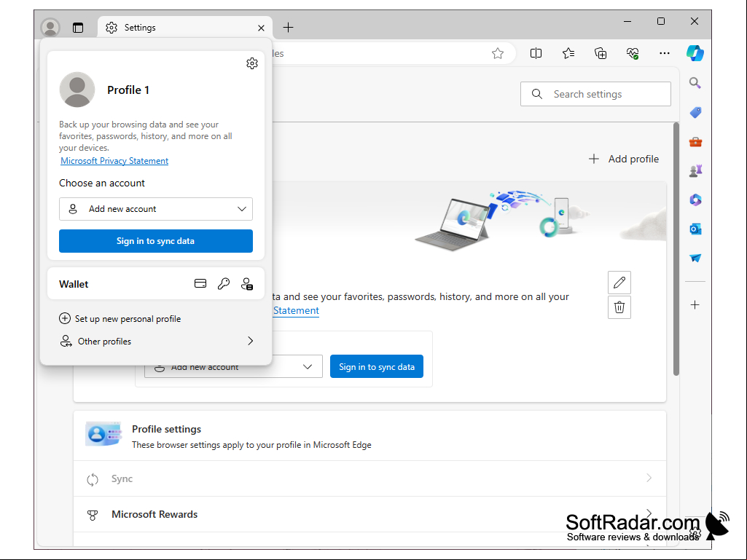The height and width of the screenshot is (560, 747).
Task: Open Outlook in the sidebar
Action: pos(695,229)
